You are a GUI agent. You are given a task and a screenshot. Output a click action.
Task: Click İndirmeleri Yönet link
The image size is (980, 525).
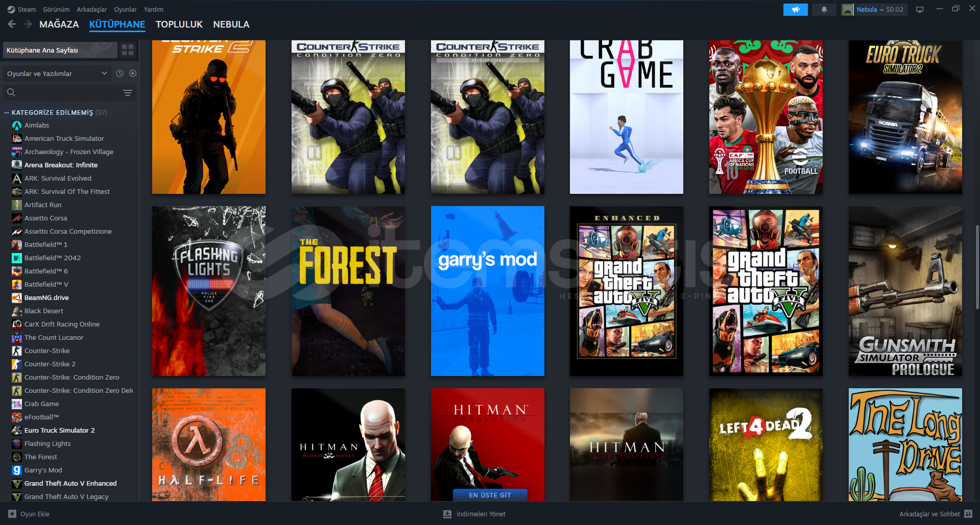481,514
